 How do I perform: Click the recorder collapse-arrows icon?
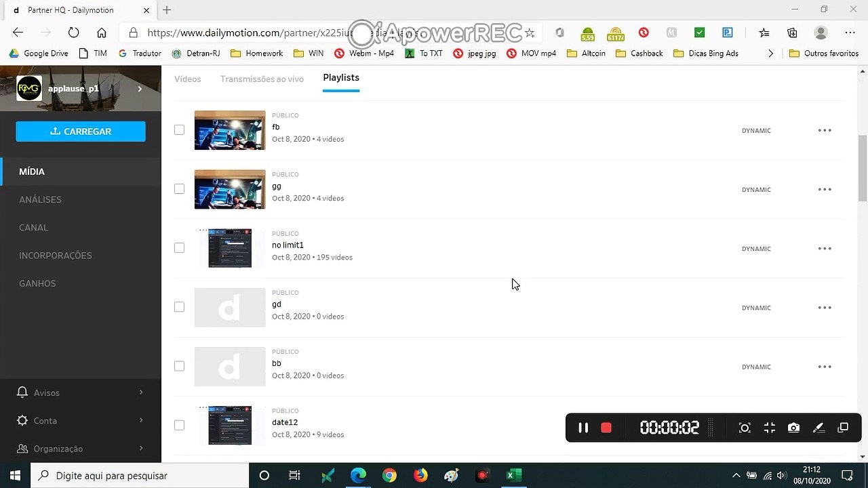tap(769, 428)
